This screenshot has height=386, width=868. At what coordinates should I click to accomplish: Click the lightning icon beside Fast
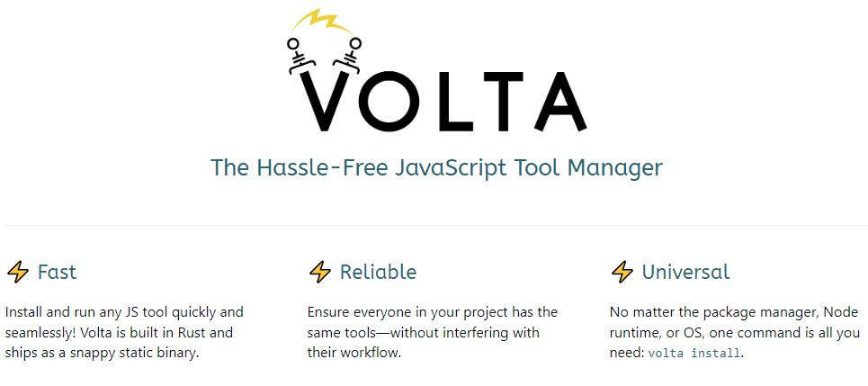(x=18, y=272)
